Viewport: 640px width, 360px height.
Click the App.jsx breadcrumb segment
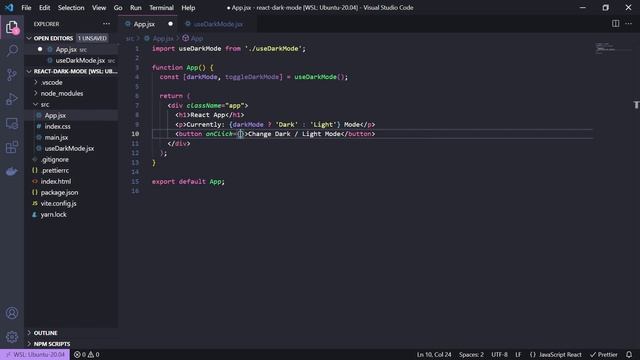coord(162,38)
